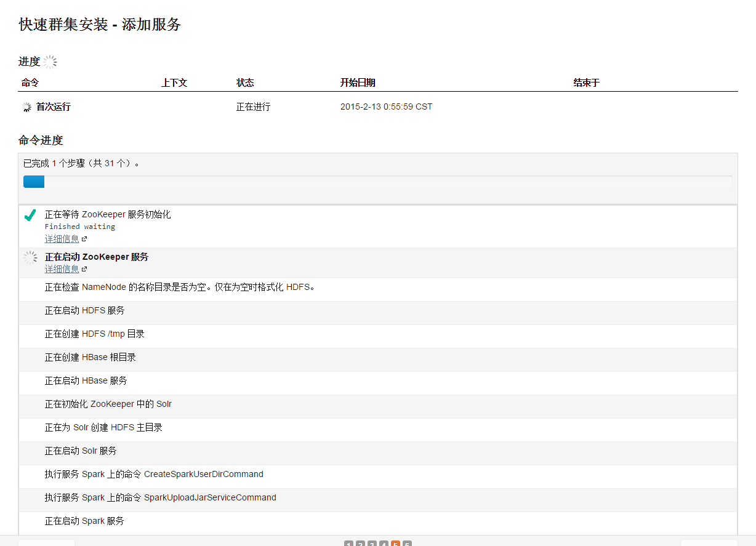
Task: Select the CreateSparkUserDirCommand step
Action: (154, 474)
